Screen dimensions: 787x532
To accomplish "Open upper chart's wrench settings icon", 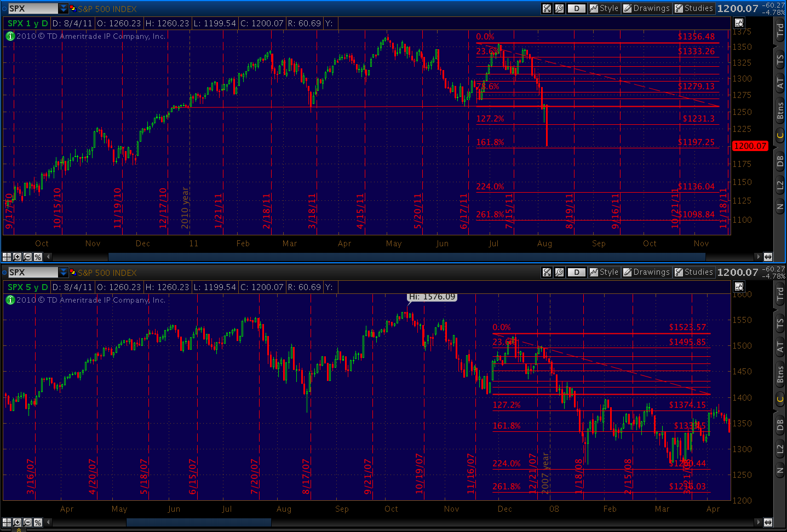I will pyautogui.click(x=559, y=8).
